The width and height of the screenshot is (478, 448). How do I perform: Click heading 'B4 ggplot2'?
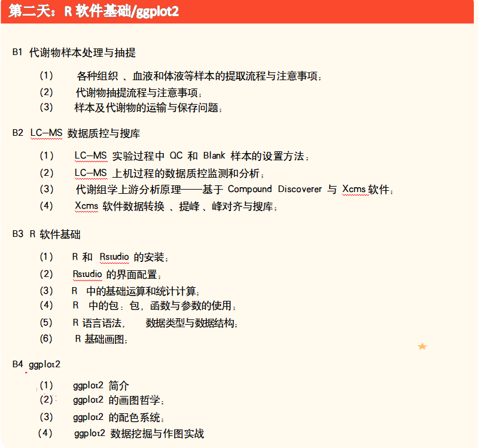tap(36, 364)
